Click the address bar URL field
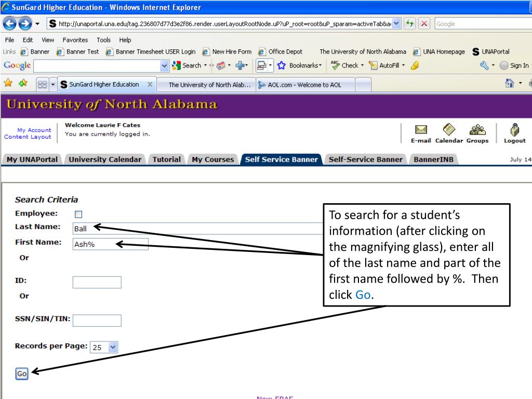Viewport: 532px width, 399px height. (220, 23)
